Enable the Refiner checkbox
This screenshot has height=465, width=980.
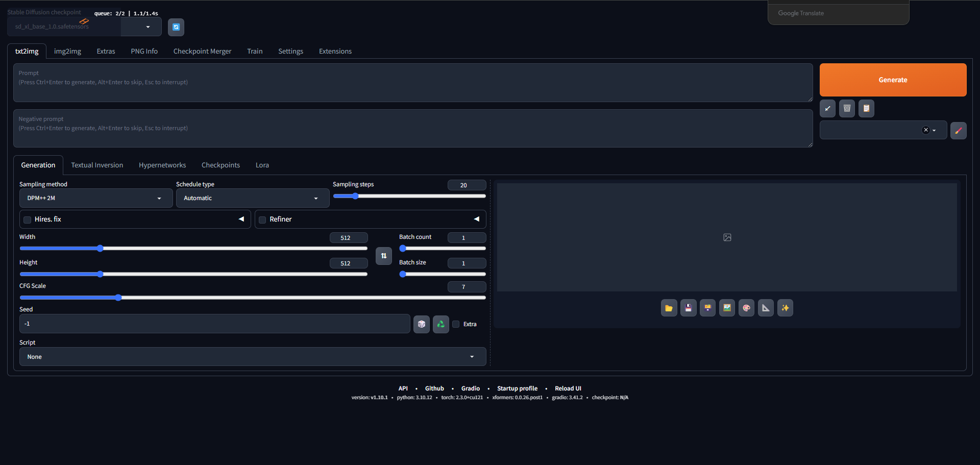[262, 220]
